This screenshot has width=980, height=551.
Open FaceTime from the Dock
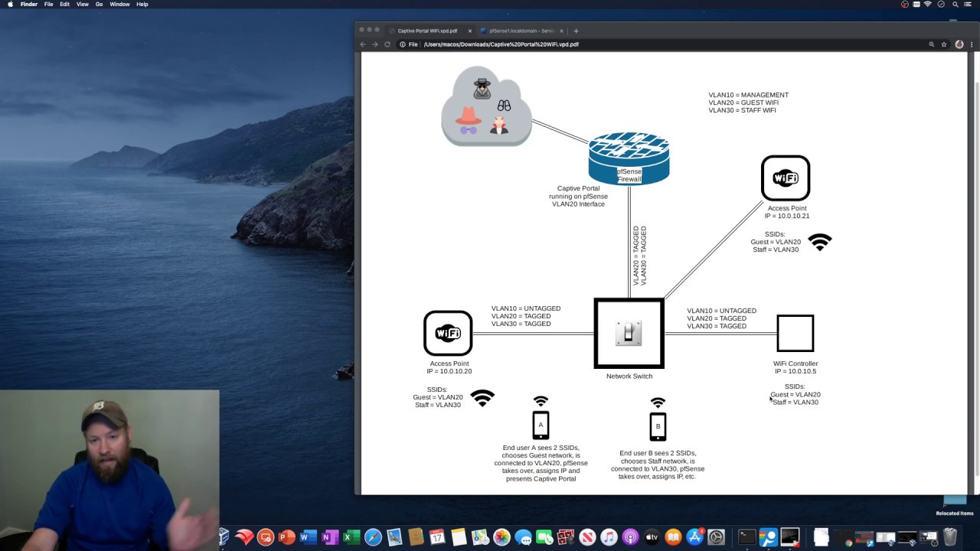[544, 537]
